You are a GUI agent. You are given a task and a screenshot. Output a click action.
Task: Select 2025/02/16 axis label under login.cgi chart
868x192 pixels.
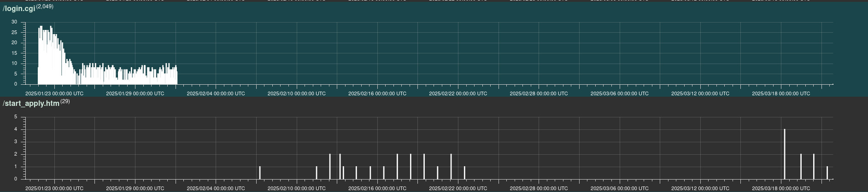[x=377, y=93]
